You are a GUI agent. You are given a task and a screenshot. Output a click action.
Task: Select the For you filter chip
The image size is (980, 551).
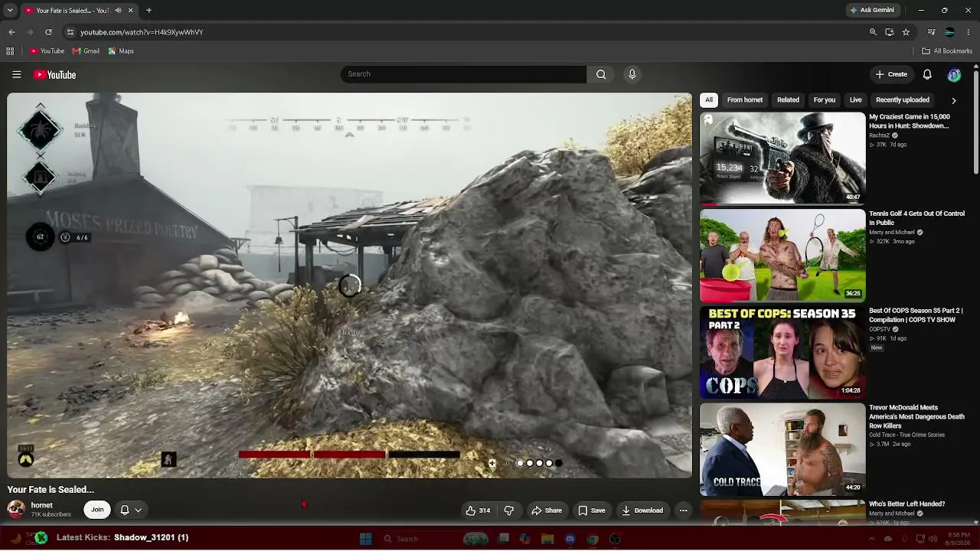[x=825, y=99]
